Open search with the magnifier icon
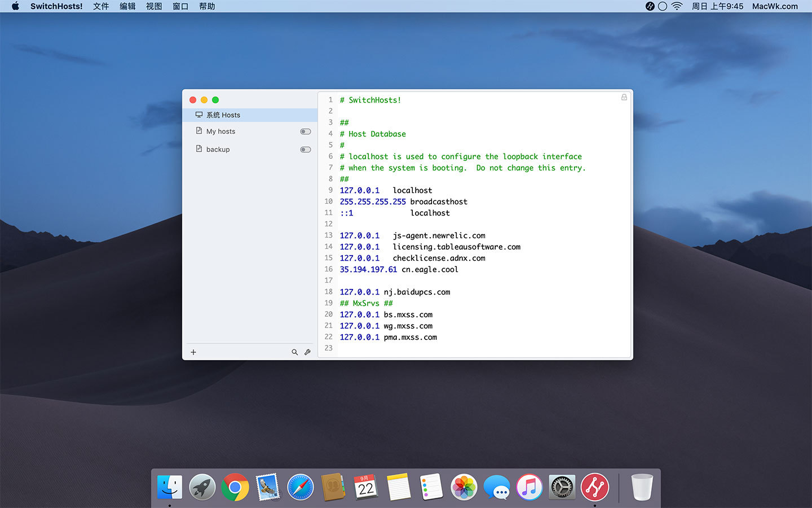 click(x=294, y=352)
